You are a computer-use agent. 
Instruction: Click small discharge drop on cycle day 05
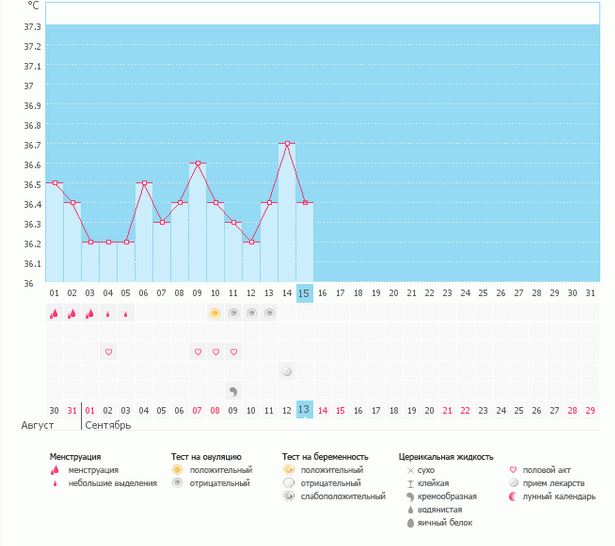click(x=126, y=313)
